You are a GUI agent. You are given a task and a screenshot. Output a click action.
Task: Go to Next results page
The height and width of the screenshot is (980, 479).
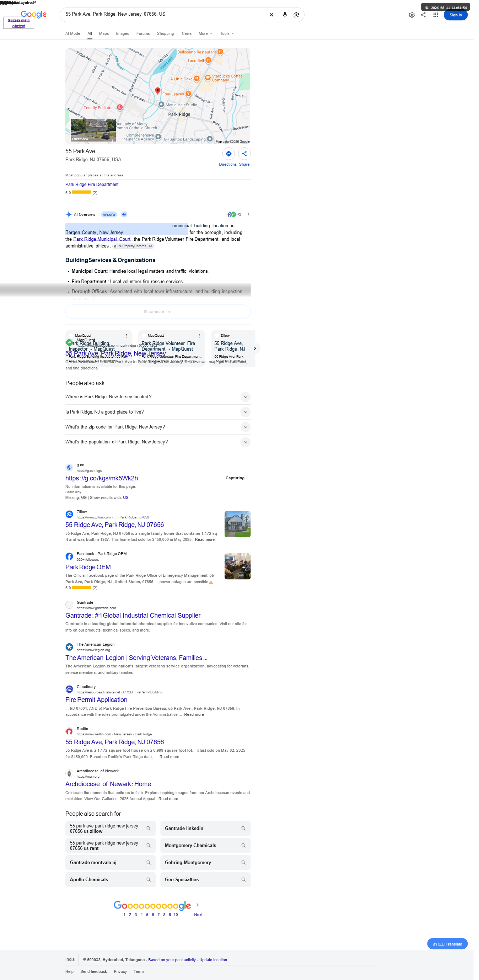(198, 915)
